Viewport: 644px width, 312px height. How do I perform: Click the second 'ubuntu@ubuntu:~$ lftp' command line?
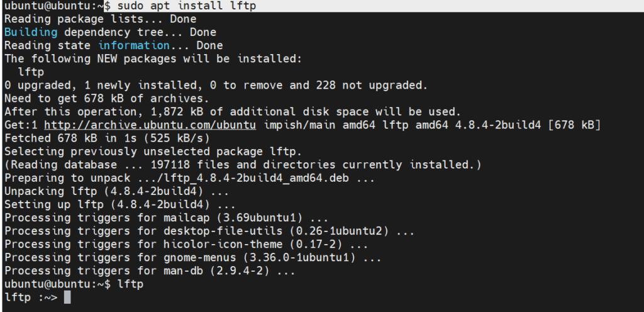click(74, 284)
